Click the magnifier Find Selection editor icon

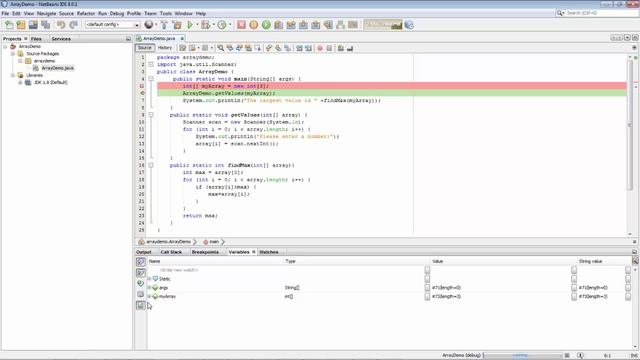coord(220,48)
